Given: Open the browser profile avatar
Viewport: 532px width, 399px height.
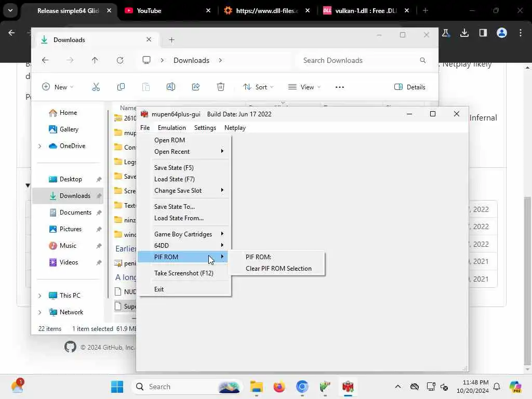Looking at the screenshot, I should pos(502,33).
